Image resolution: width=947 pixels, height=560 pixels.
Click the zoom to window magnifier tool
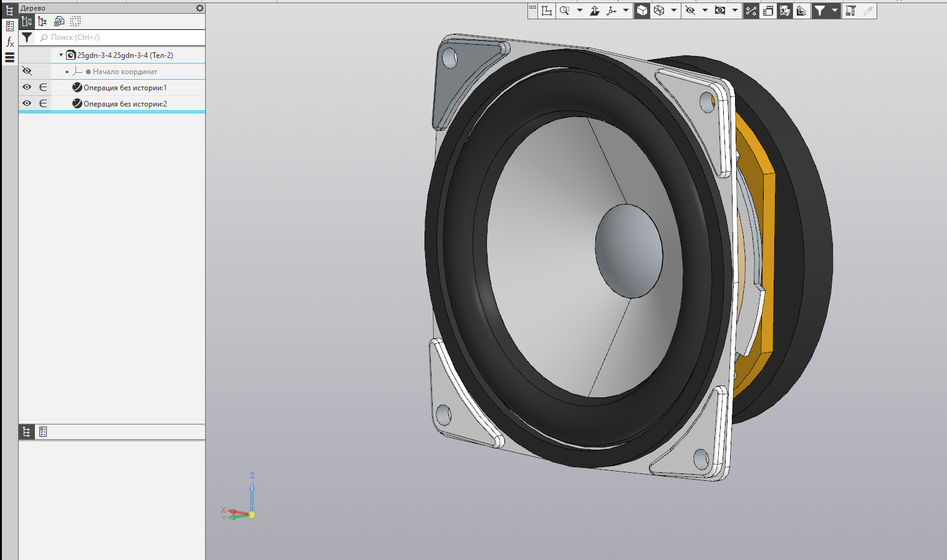click(x=565, y=11)
